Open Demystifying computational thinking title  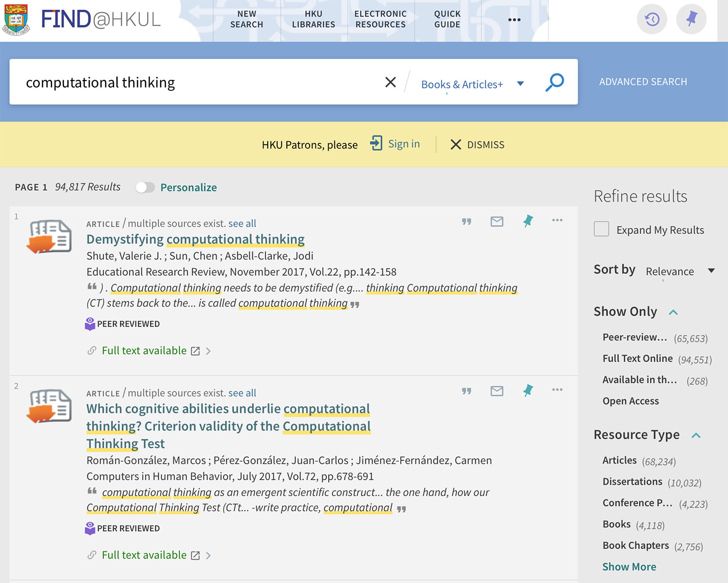click(x=196, y=239)
